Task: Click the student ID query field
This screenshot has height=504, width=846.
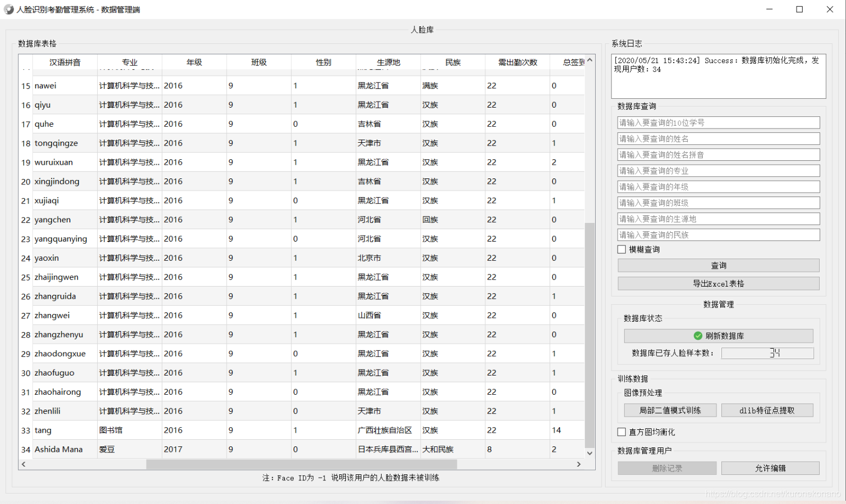Action: 719,123
